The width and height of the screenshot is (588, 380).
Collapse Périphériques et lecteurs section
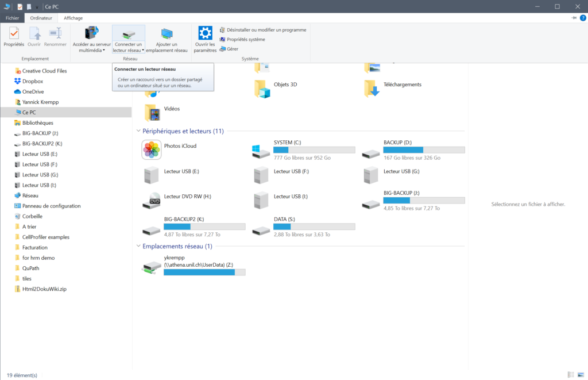[x=138, y=131]
